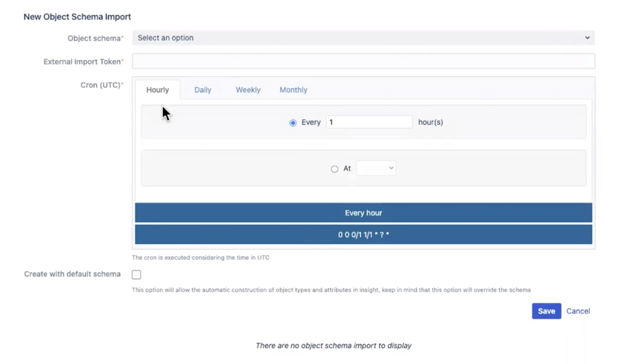Click the Create with default schema label
The image size is (625, 364).
point(72,274)
